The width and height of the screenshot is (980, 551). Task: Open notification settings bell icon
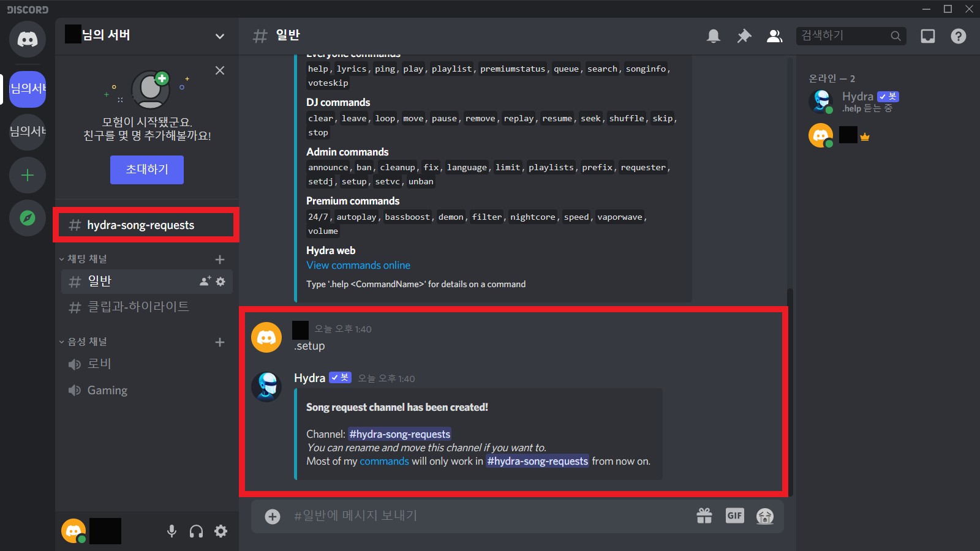point(714,36)
